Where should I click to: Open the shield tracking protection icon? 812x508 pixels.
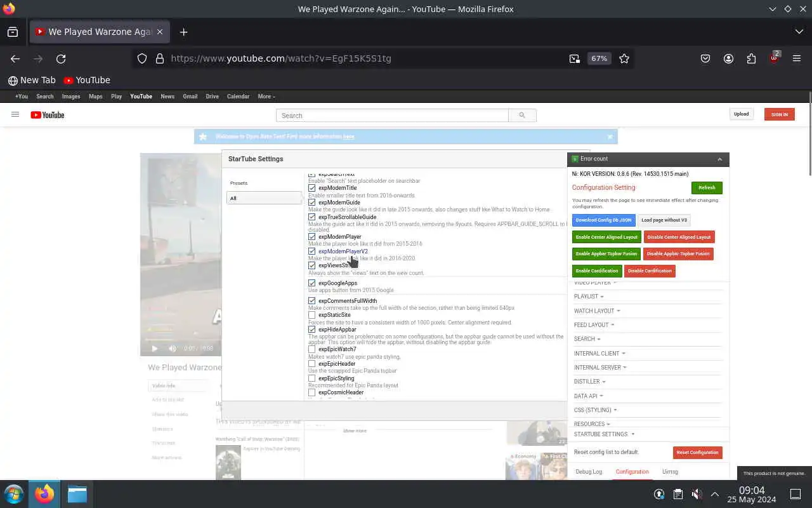coord(142,58)
